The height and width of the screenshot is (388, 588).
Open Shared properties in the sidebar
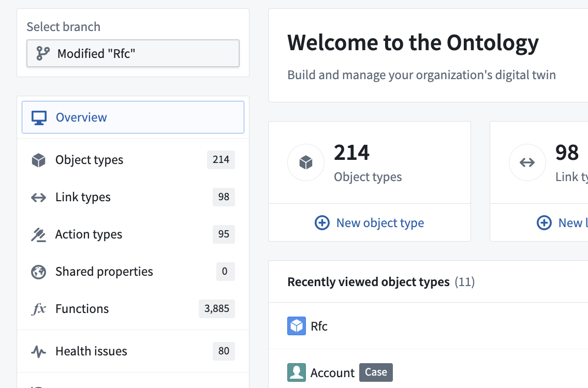tap(133, 272)
